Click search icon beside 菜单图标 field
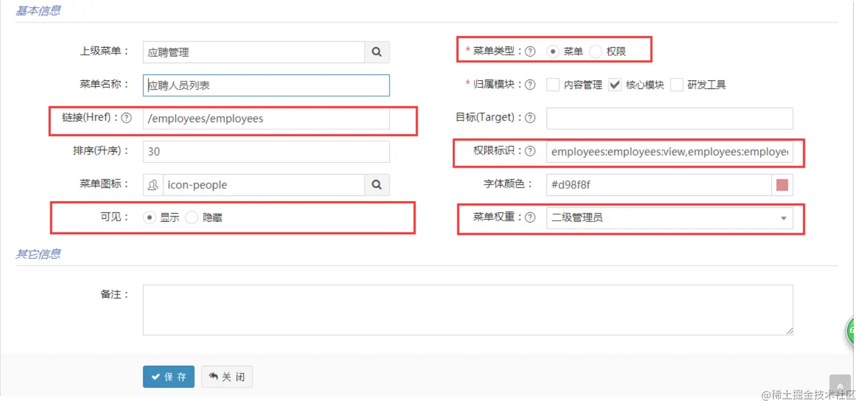The image size is (868, 413). [377, 185]
